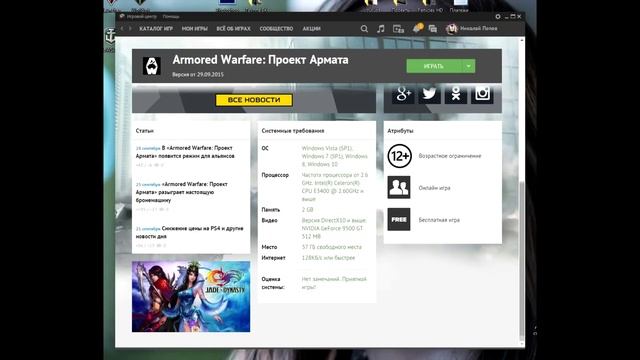640x360 pixels.
Task: Open the search magnifier icon
Action: tap(364, 29)
